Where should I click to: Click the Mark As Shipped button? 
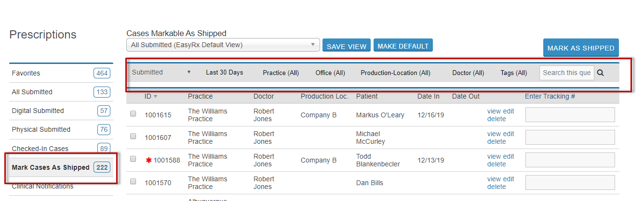[x=581, y=48]
